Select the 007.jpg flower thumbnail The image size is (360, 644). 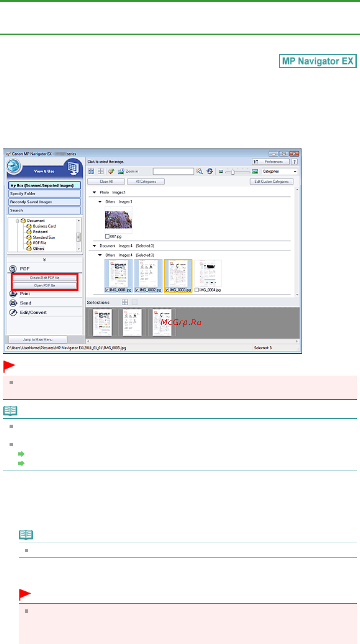point(118,220)
